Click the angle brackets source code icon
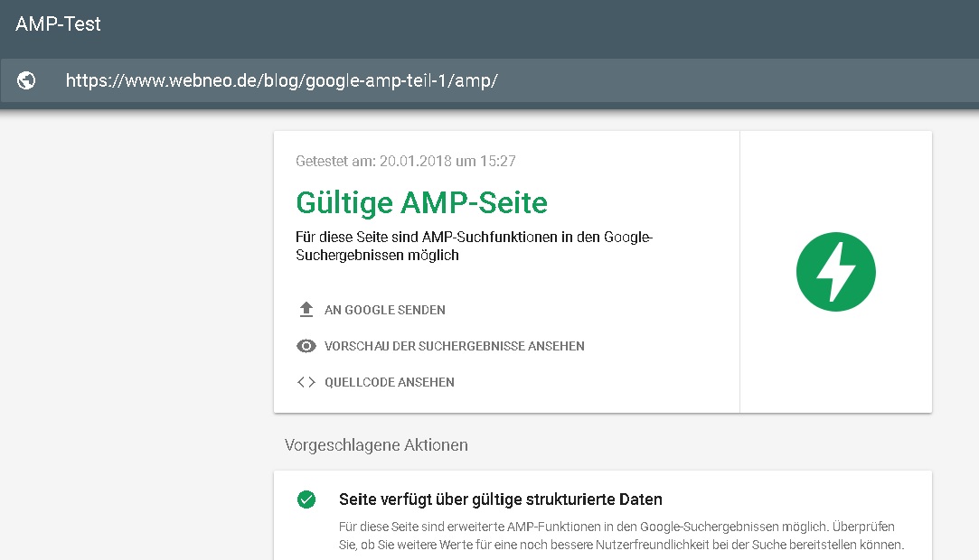Viewport: 979px width, 560px height. coord(306,382)
